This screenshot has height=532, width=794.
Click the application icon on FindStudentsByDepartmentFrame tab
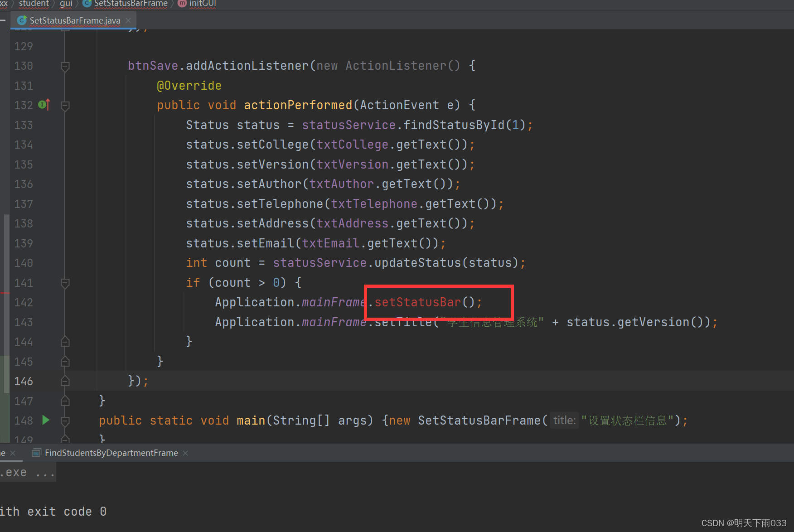coord(37,453)
